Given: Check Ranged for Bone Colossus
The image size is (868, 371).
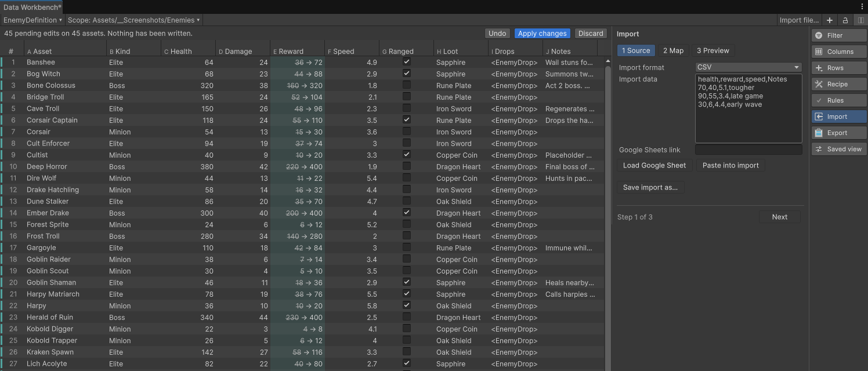Looking at the screenshot, I should click(407, 85).
